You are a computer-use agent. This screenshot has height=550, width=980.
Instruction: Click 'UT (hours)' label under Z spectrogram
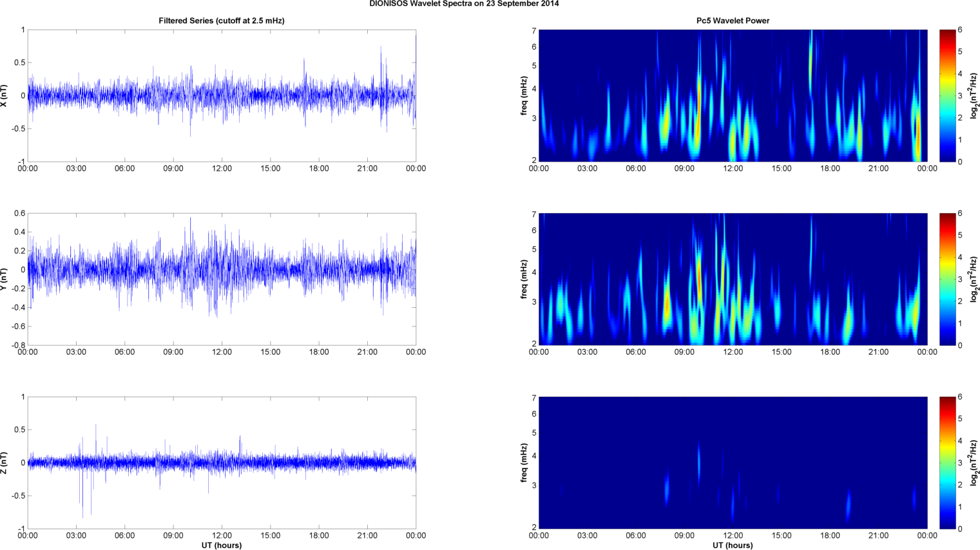733,545
